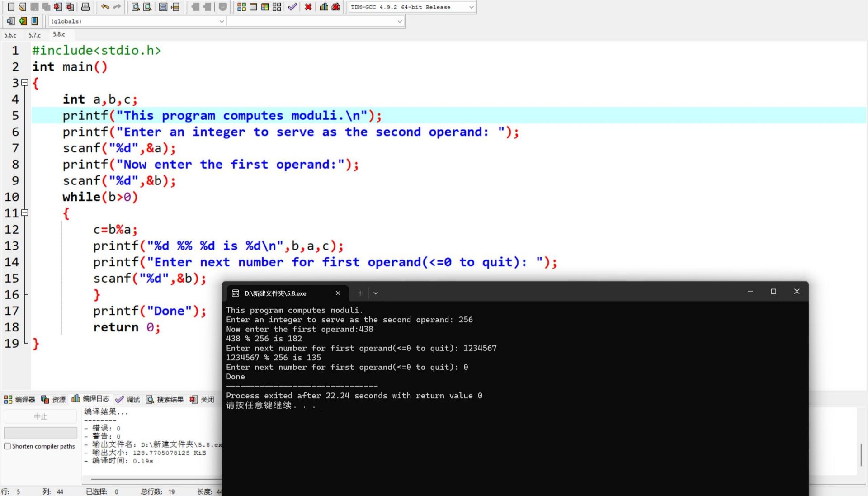Viewport: 868px width, 496px height.
Task: Click the 关闭 close panel button
Action: (x=202, y=399)
